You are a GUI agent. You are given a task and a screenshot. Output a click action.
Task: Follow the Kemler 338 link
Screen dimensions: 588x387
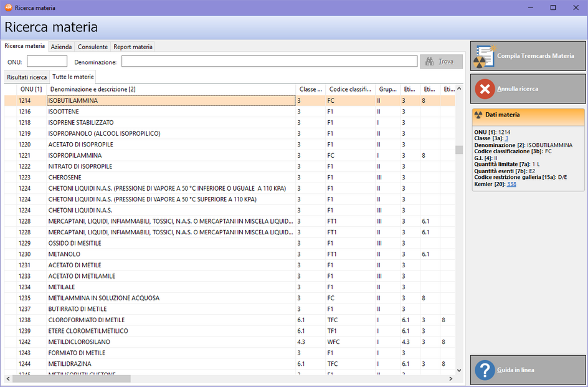coord(511,184)
